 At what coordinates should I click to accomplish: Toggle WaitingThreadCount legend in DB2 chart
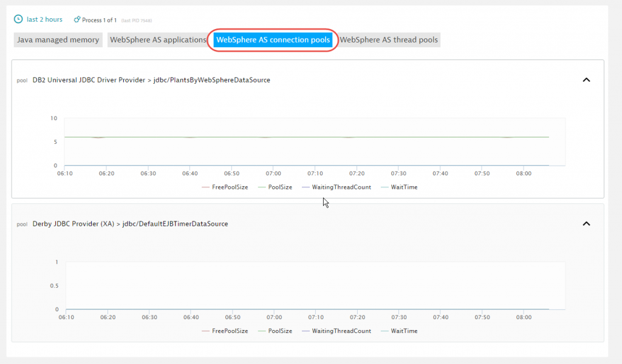click(337, 187)
